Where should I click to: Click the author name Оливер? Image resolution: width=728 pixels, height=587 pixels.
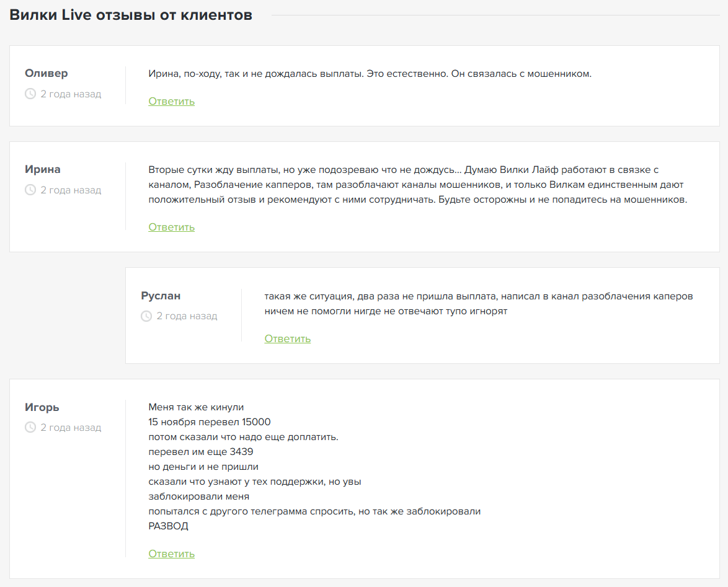(x=47, y=73)
